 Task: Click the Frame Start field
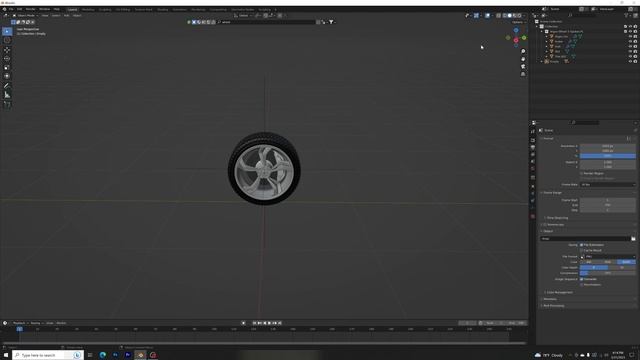pos(608,200)
